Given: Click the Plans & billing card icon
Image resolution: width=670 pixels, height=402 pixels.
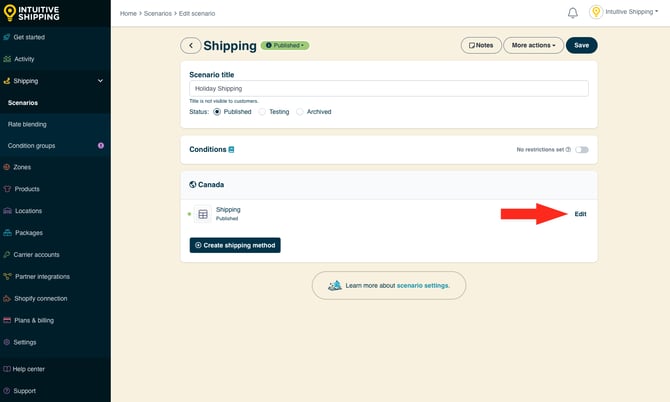Looking at the screenshot, I should point(7,320).
